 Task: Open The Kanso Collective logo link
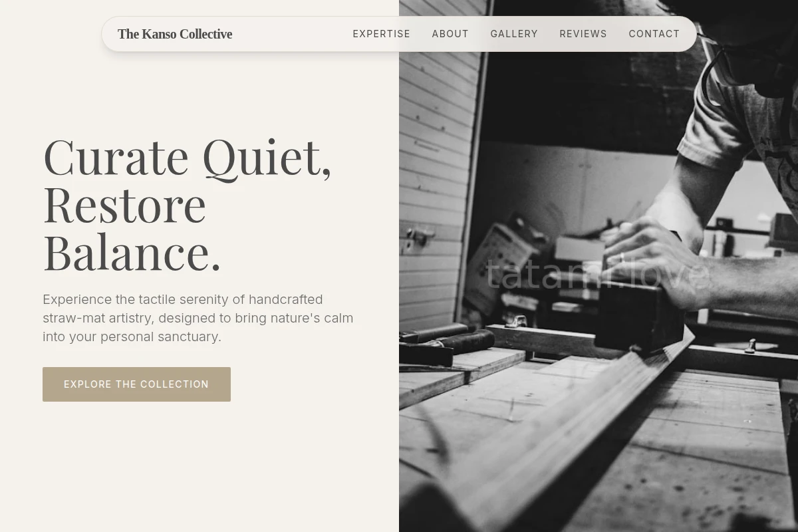coord(175,34)
